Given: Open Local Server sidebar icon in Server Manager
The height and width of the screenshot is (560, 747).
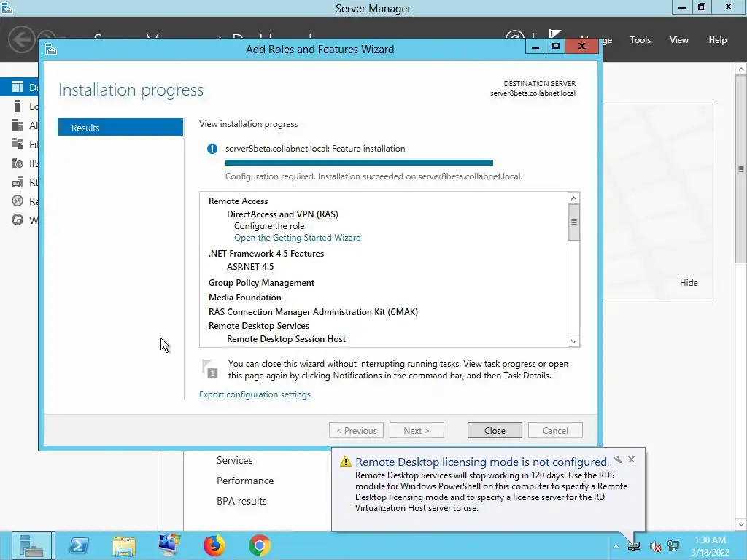Looking at the screenshot, I should (18, 106).
